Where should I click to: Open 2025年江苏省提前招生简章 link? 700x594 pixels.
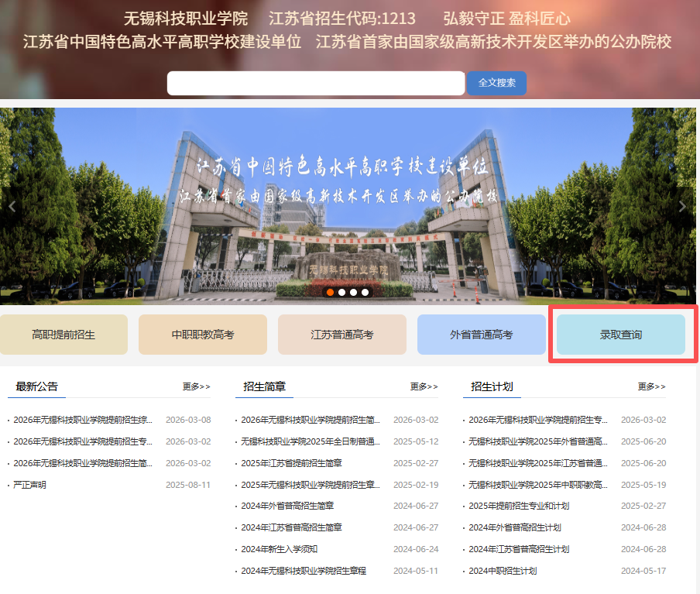pyautogui.click(x=291, y=463)
